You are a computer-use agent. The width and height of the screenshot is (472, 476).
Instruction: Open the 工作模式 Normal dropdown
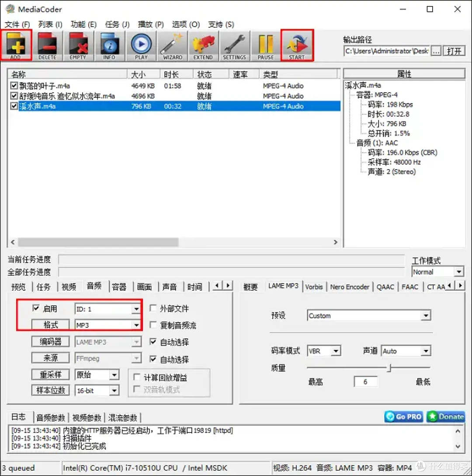(x=438, y=272)
